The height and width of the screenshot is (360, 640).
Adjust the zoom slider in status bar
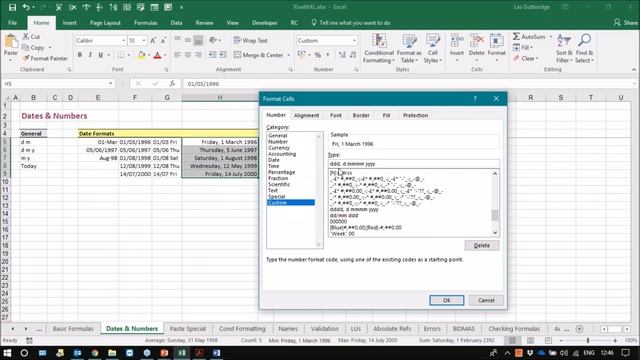tap(588, 340)
